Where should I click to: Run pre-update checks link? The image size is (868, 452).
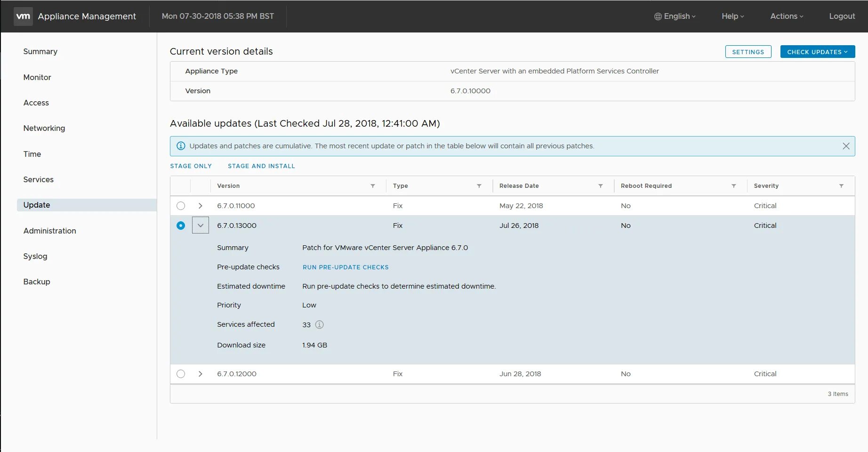click(x=346, y=267)
